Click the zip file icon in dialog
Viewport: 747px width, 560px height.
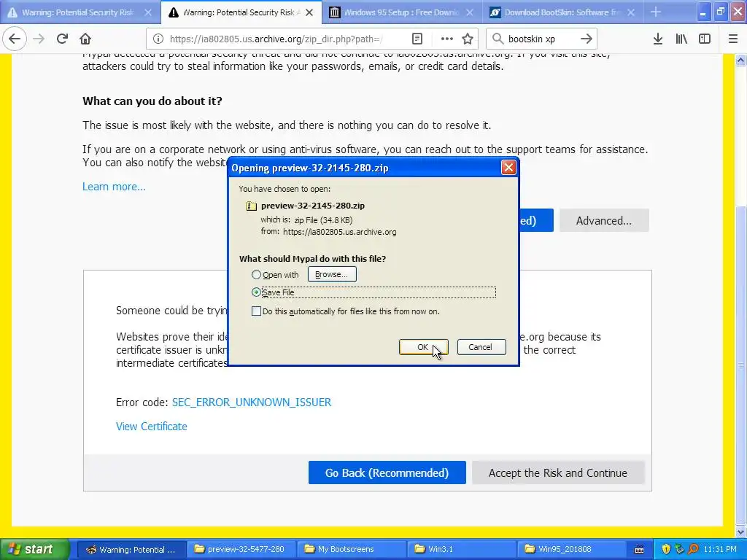point(251,206)
